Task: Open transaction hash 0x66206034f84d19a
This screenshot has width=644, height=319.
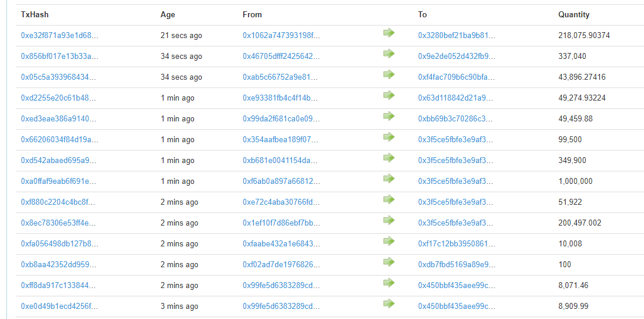Action: click(59, 140)
